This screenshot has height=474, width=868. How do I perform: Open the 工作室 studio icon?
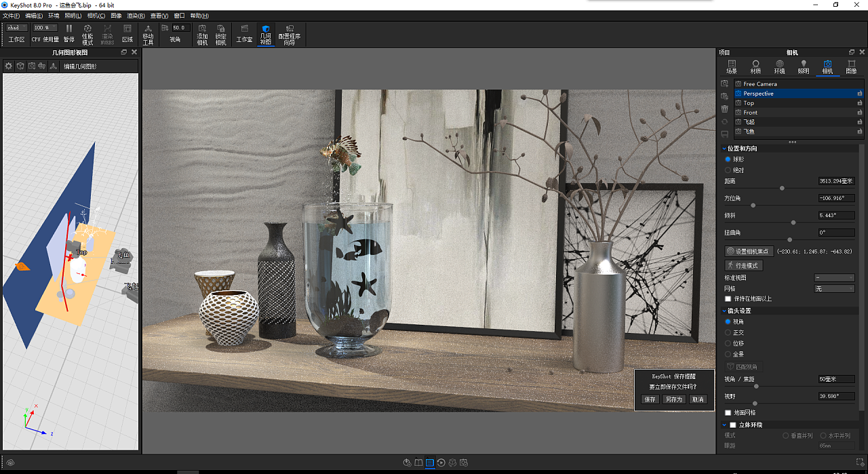(x=244, y=29)
